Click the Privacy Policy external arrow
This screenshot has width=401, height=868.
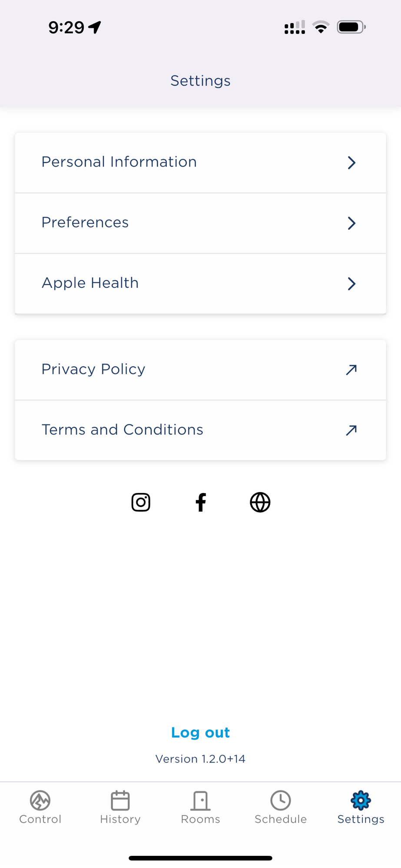coord(351,369)
